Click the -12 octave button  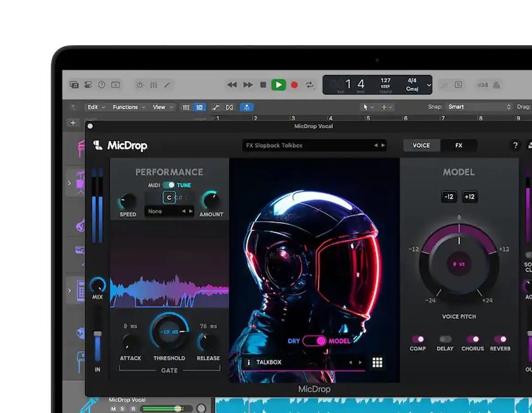(449, 197)
